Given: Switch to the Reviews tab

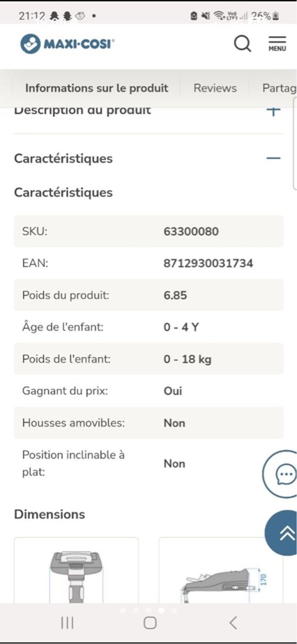Looking at the screenshot, I should click(215, 88).
